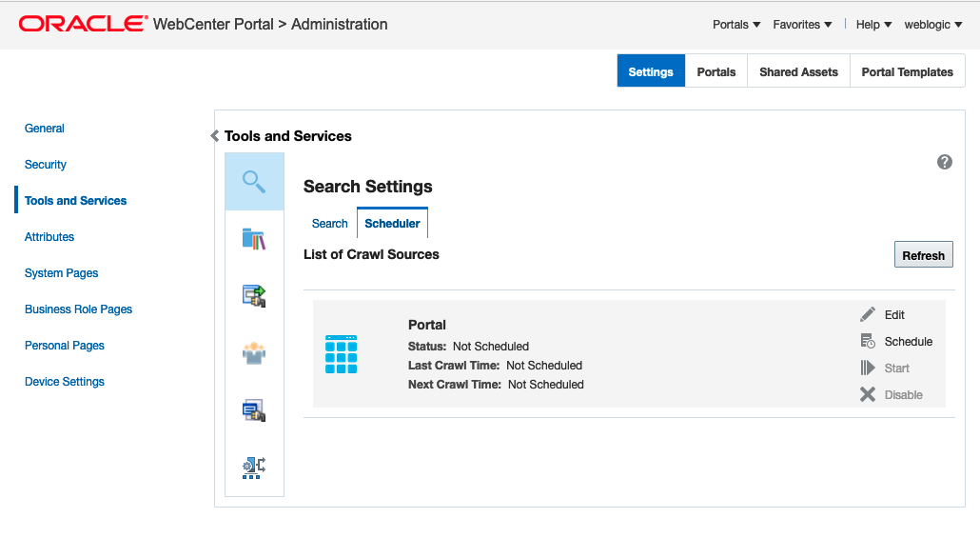
Task: Open Attributes in sidebar
Action: click(x=49, y=237)
